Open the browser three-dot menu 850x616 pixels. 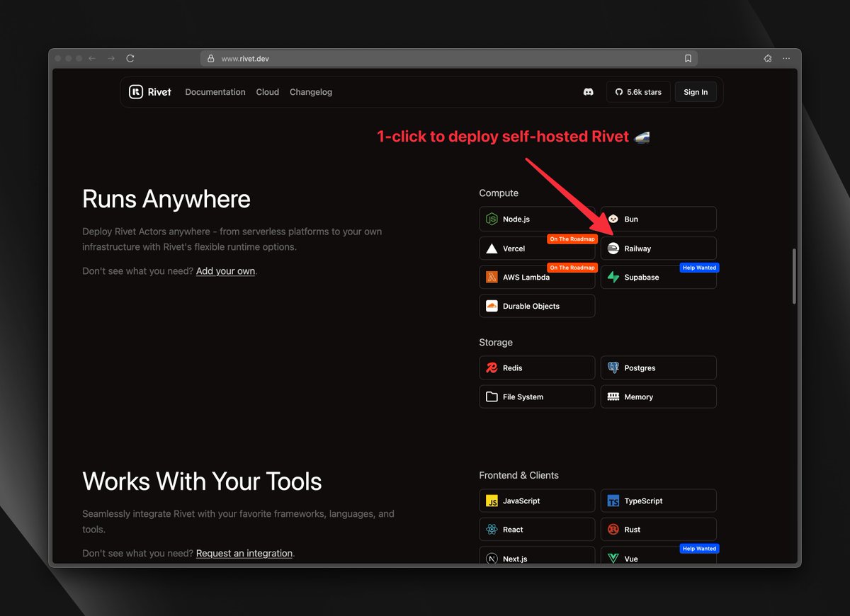[786, 59]
